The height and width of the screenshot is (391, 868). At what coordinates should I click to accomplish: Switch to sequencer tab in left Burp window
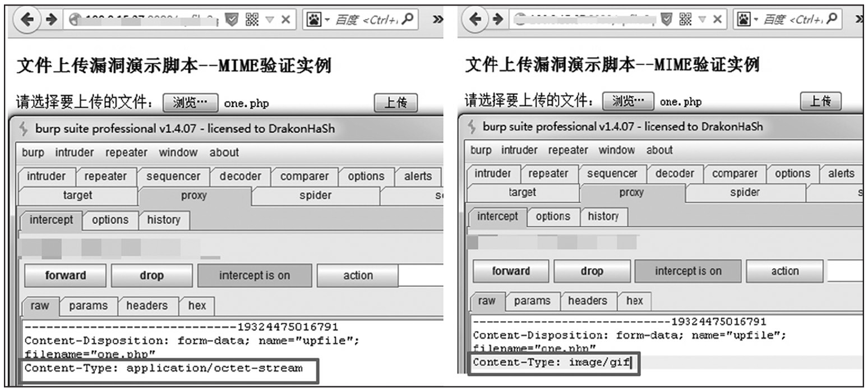[173, 176]
